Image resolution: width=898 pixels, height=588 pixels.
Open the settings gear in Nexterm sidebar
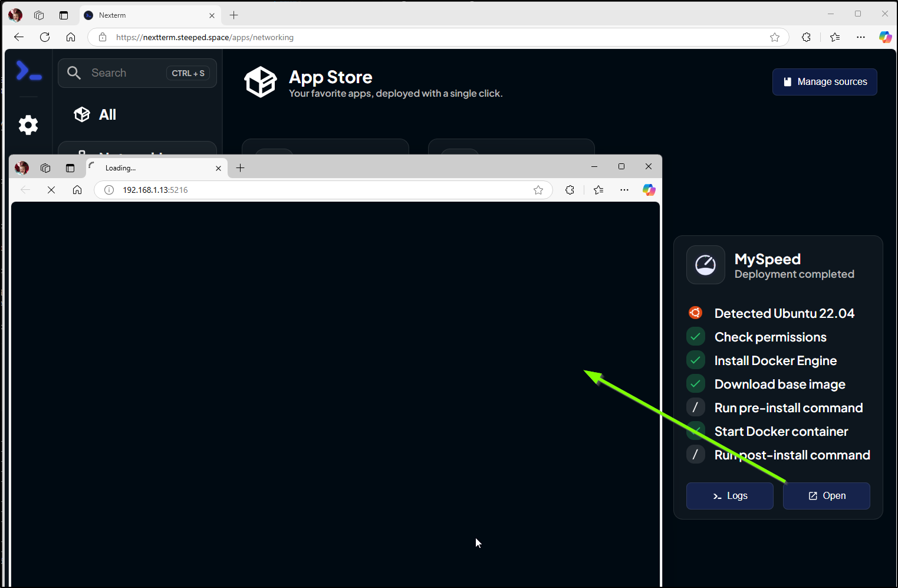[28, 125]
